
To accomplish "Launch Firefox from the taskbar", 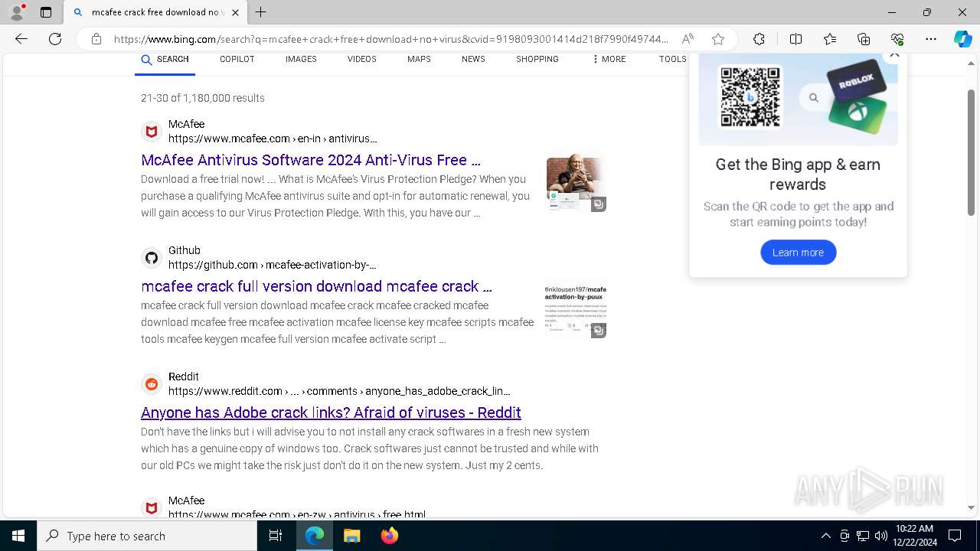I will 390,536.
